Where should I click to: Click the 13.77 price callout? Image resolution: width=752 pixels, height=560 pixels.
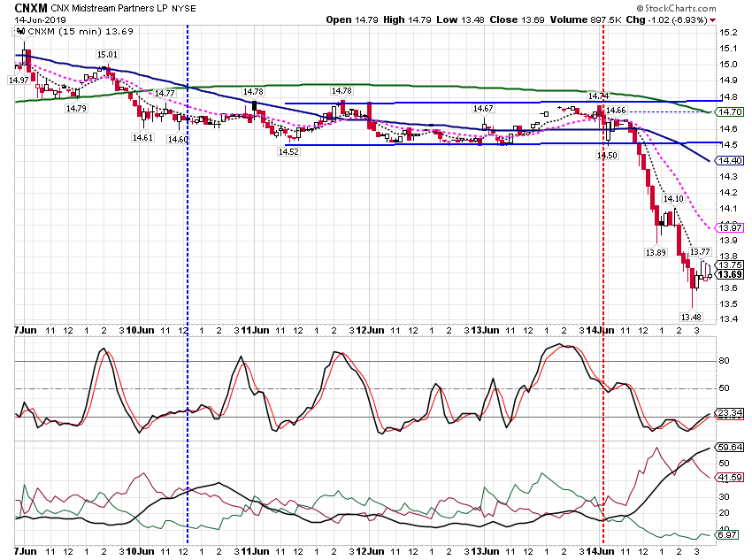coord(700,252)
